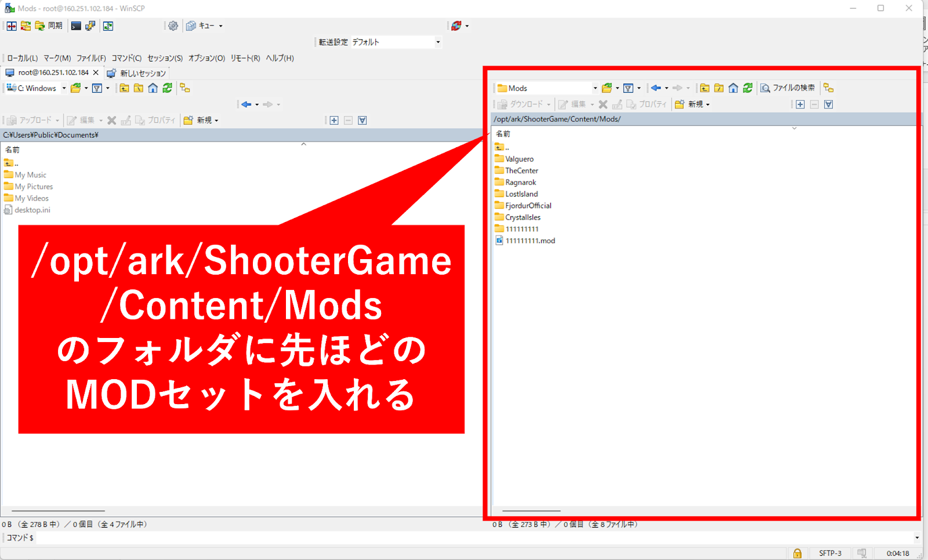
Task: Select the My Music folder
Action: (25, 174)
